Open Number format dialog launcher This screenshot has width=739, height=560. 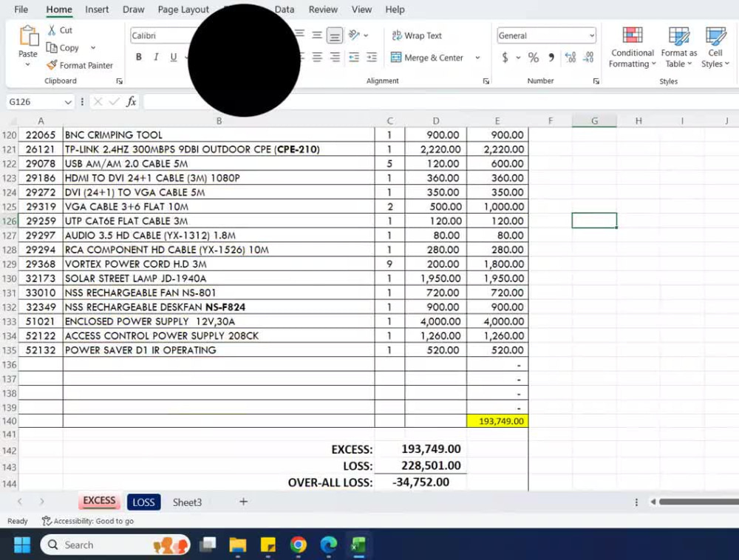596,81
